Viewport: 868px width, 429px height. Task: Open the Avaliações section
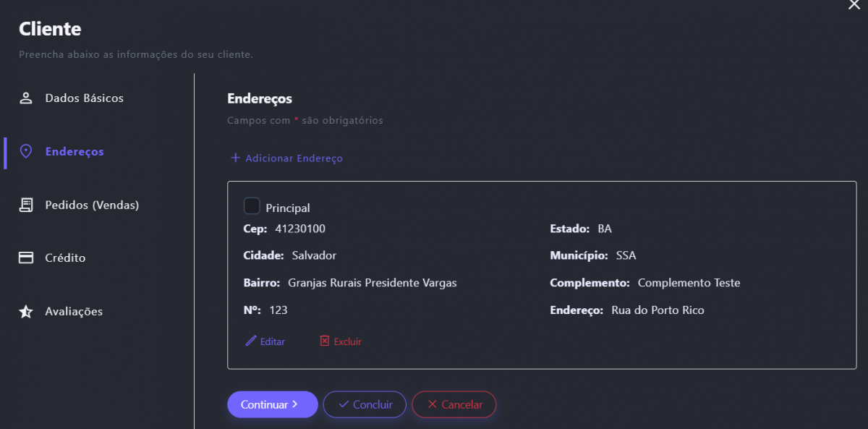(x=74, y=312)
